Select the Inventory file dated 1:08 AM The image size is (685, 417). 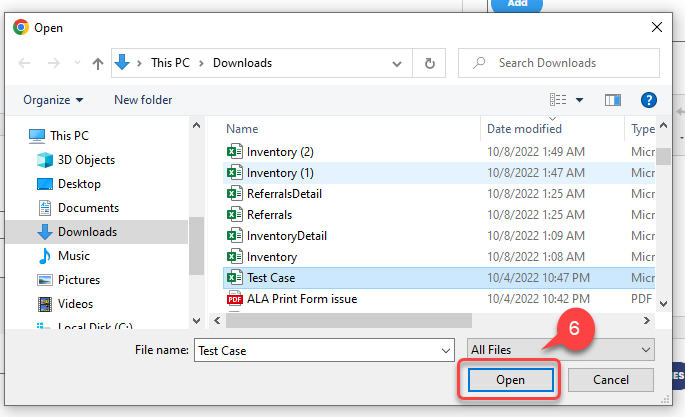click(x=439, y=257)
